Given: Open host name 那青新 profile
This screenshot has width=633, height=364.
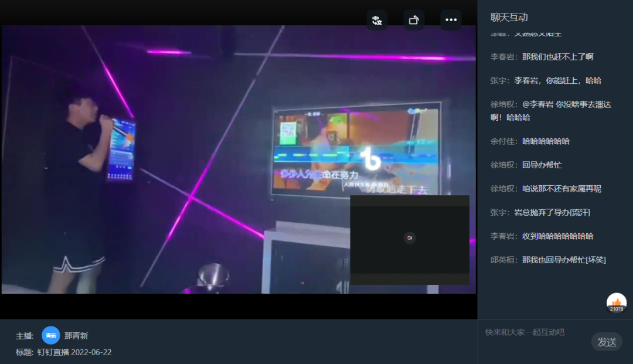Looking at the screenshot, I should (76, 336).
